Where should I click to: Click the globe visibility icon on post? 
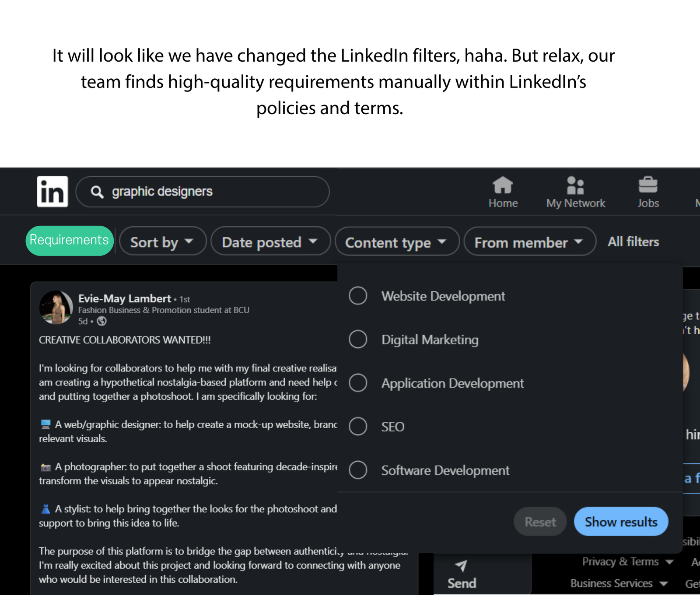(102, 321)
